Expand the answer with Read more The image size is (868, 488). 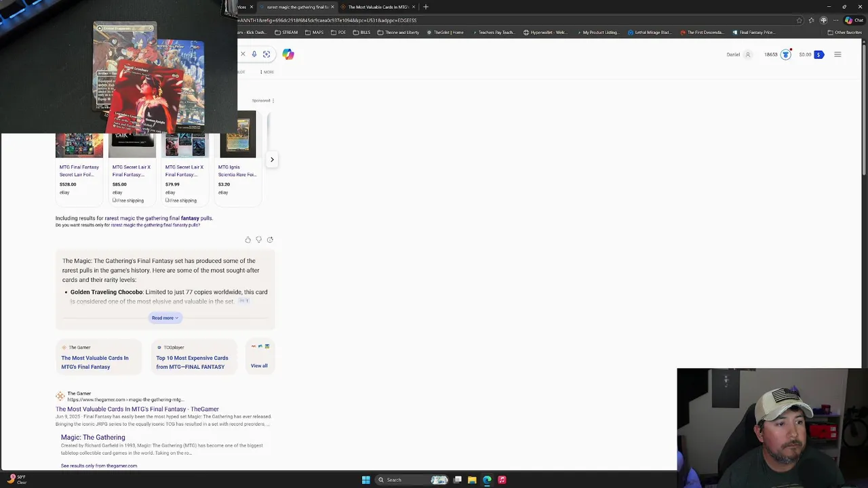[x=165, y=318]
